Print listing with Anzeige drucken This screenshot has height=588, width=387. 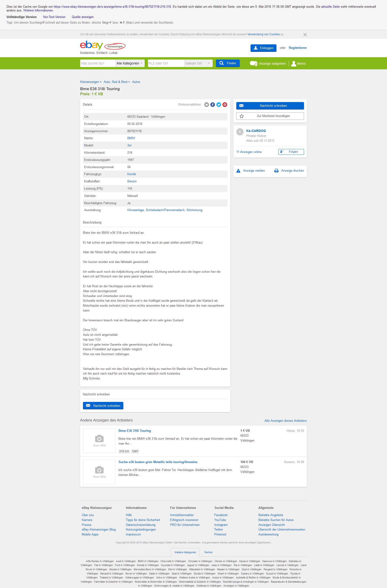pos(289,171)
